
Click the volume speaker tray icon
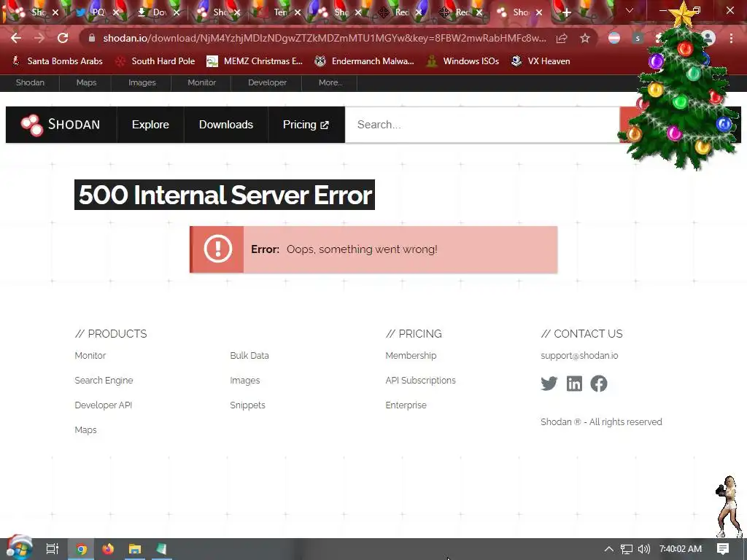[643, 549]
